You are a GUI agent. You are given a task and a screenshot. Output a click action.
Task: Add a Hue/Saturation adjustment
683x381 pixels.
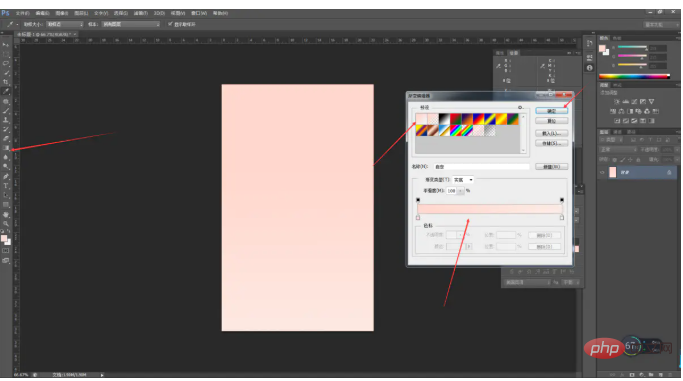pos(613,111)
